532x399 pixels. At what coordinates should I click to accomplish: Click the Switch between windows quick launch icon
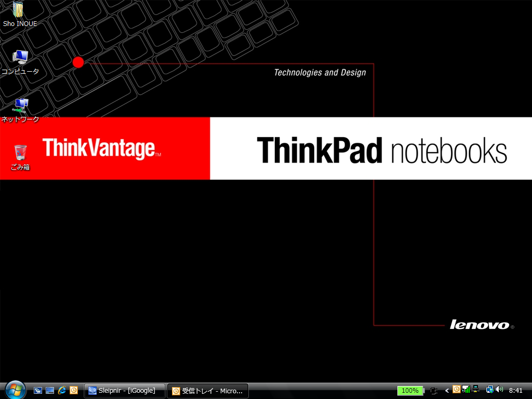pyautogui.click(x=37, y=391)
